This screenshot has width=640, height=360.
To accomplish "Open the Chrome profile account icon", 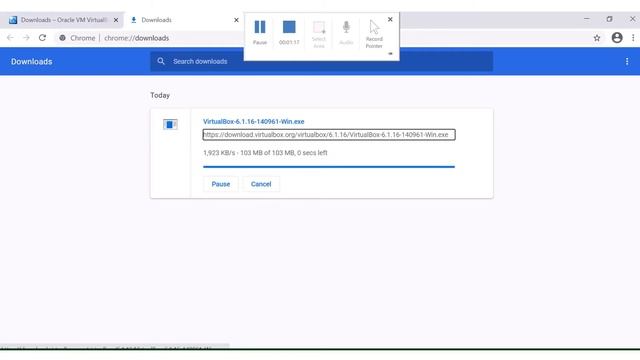I will click(x=617, y=38).
